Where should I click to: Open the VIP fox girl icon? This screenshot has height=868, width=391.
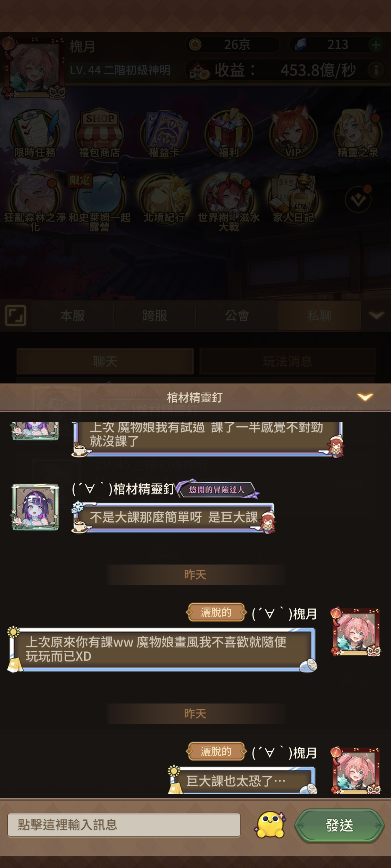293,134
